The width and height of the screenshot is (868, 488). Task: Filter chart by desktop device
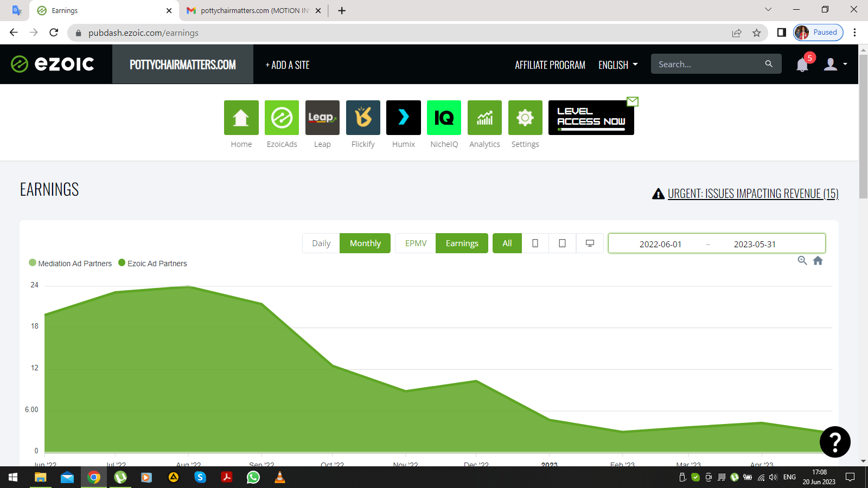point(590,243)
